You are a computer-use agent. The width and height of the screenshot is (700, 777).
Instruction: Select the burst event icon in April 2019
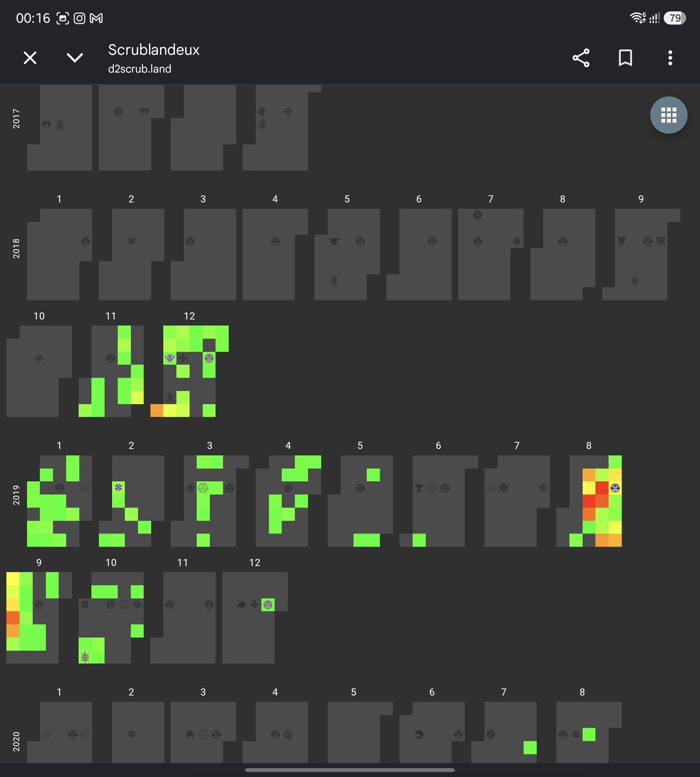pyautogui.click(x=288, y=487)
